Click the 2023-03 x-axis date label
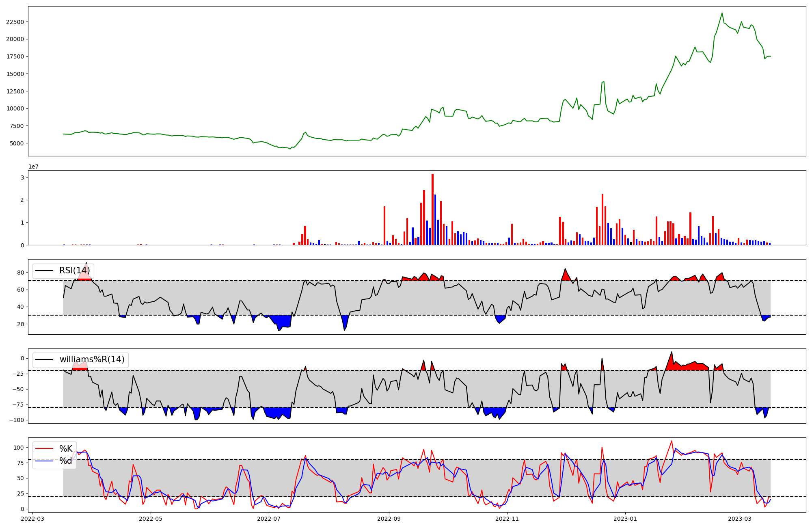Screen dimensions: 812x528 click(740, 519)
